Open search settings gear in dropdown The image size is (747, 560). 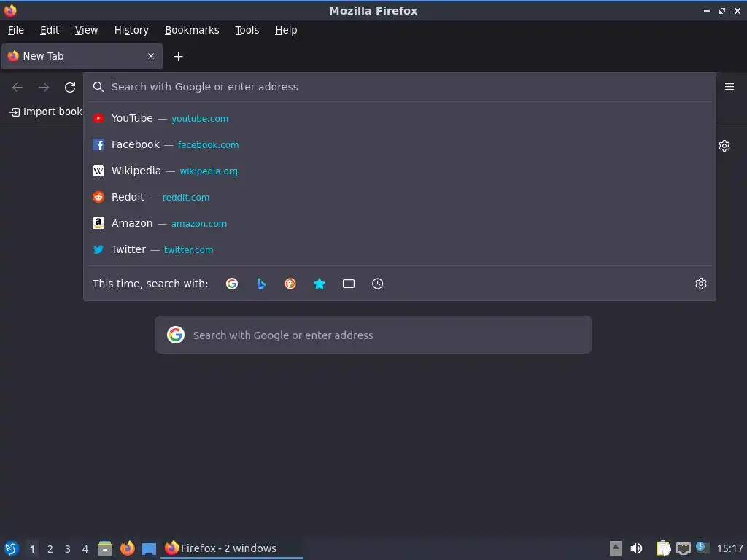click(x=701, y=284)
